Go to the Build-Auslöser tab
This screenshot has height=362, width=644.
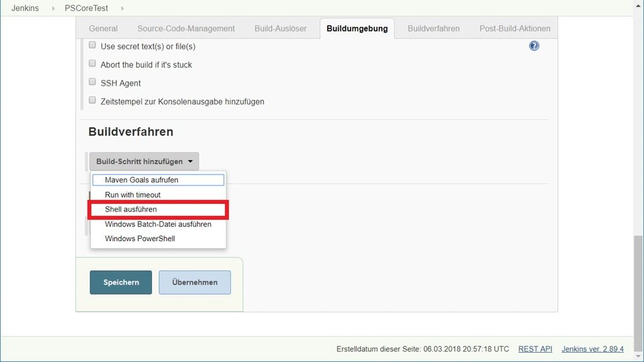click(280, 28)
